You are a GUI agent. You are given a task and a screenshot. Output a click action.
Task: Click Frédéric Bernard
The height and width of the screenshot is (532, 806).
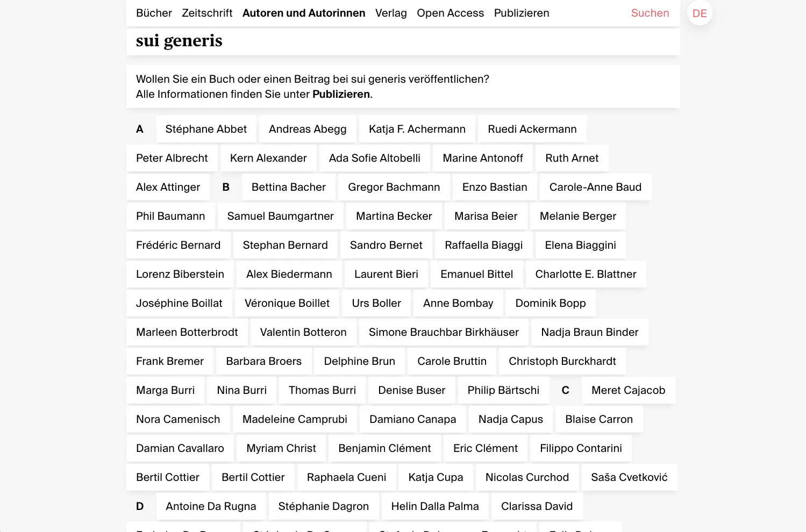[x=179, y=245]
